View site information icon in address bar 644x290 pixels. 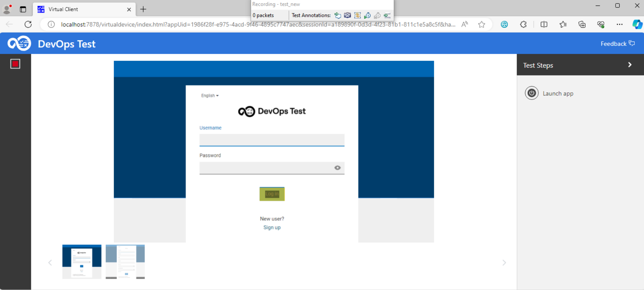tap(51, 24)
